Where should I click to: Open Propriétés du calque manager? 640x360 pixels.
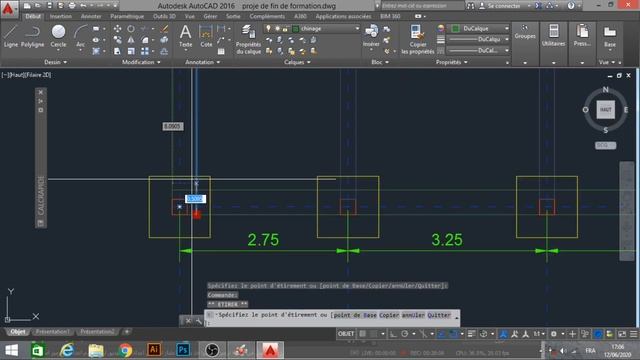pyautogui.click(x=248, y=39)
